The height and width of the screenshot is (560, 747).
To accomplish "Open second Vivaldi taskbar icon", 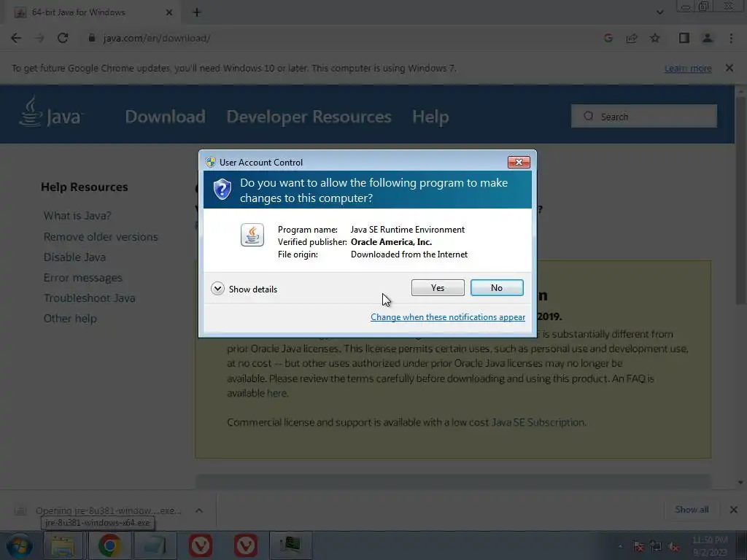I will pos(246,545).
